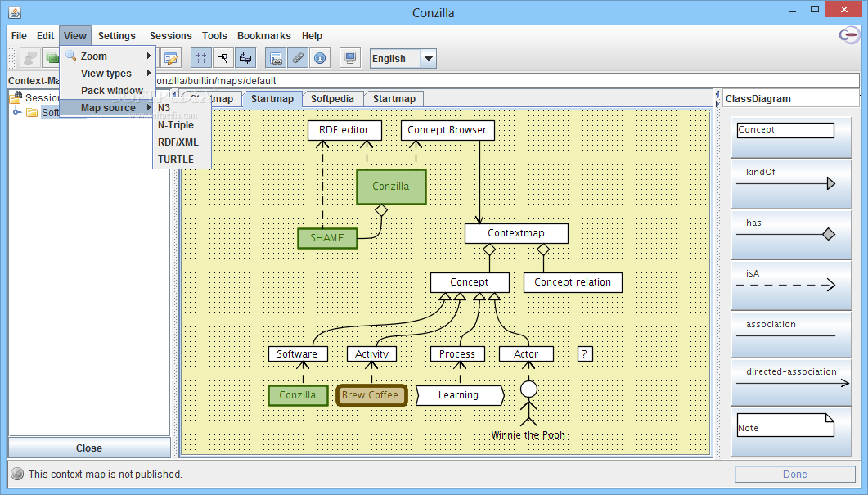This screenshot has height=495, width=868.
Task: Collapse left panel using splitter arrow
Action: [x=173, y=94]
